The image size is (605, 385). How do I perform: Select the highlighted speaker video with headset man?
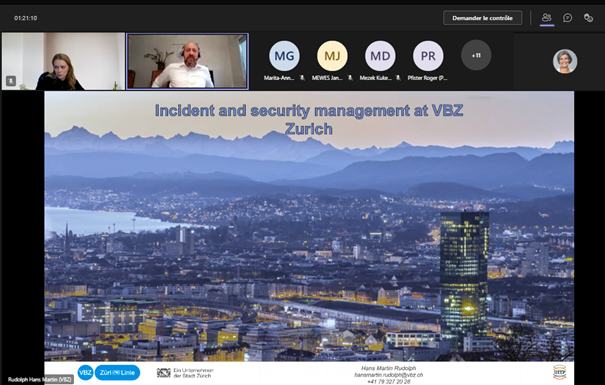coord(188,61)
